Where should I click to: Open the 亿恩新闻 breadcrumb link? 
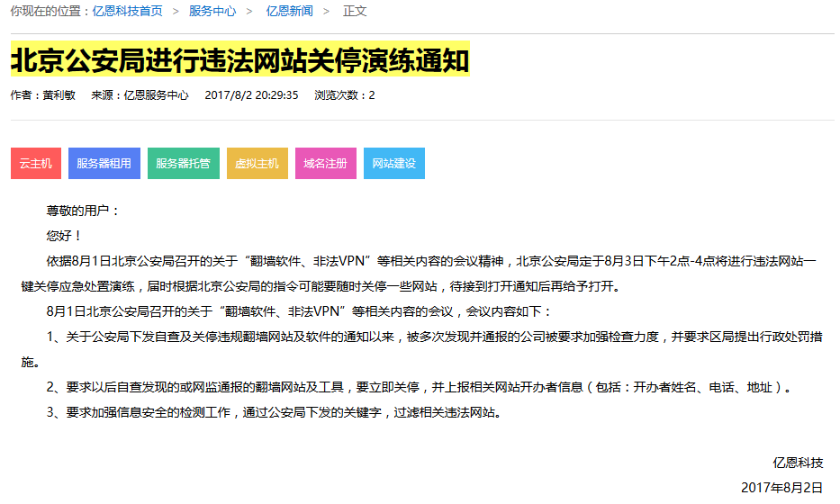click(x=289, y=11)
